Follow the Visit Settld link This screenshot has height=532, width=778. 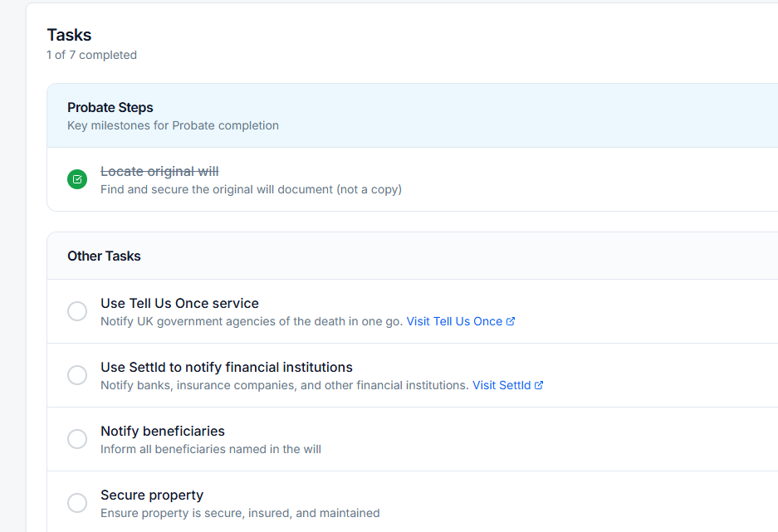(502, 385)
